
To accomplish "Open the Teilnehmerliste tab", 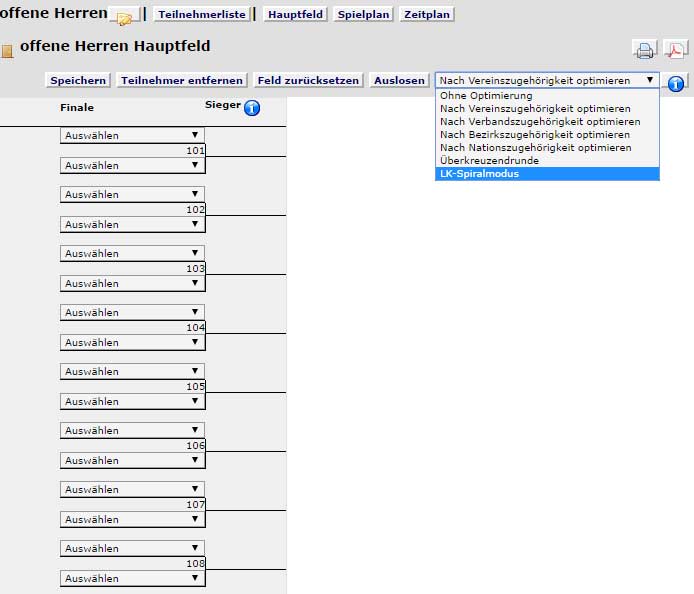I will [x=203, y=15].
